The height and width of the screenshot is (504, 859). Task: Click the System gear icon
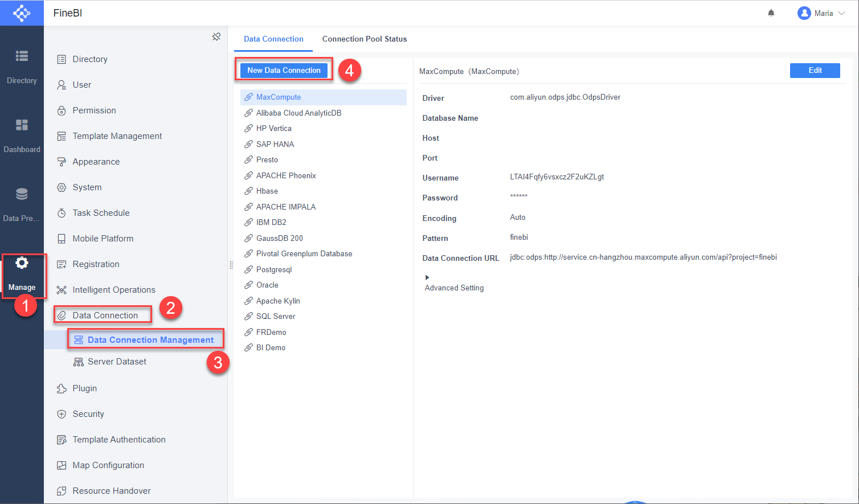pyautogui.click(x=62, y=187)
